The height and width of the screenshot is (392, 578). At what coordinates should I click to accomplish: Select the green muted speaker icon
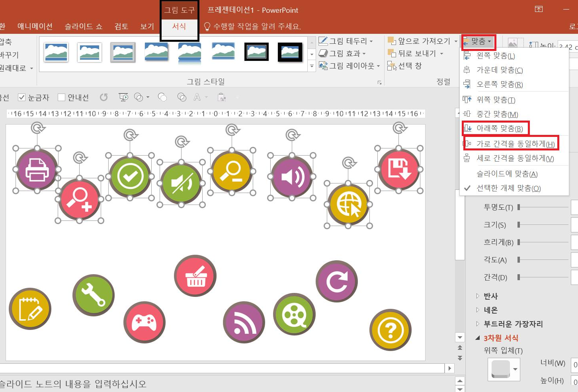click(181, 183)
